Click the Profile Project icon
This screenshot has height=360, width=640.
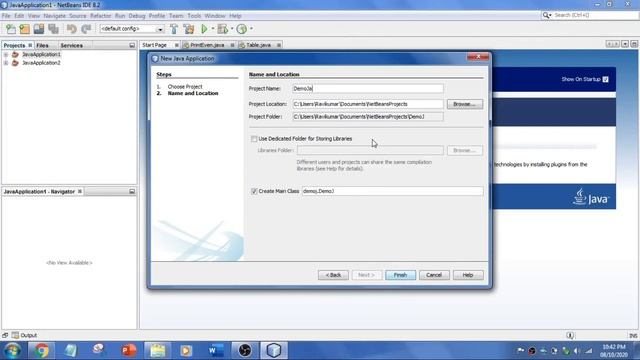[x=242, y=29]
